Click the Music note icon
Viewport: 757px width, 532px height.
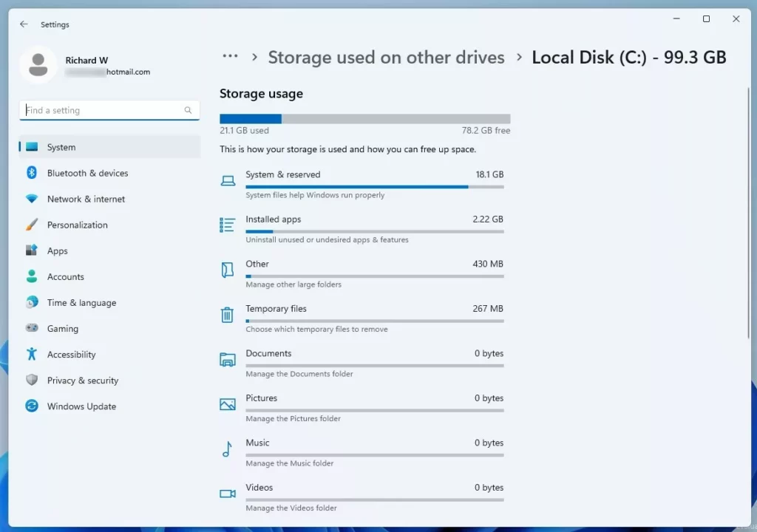tap(227, 449)
